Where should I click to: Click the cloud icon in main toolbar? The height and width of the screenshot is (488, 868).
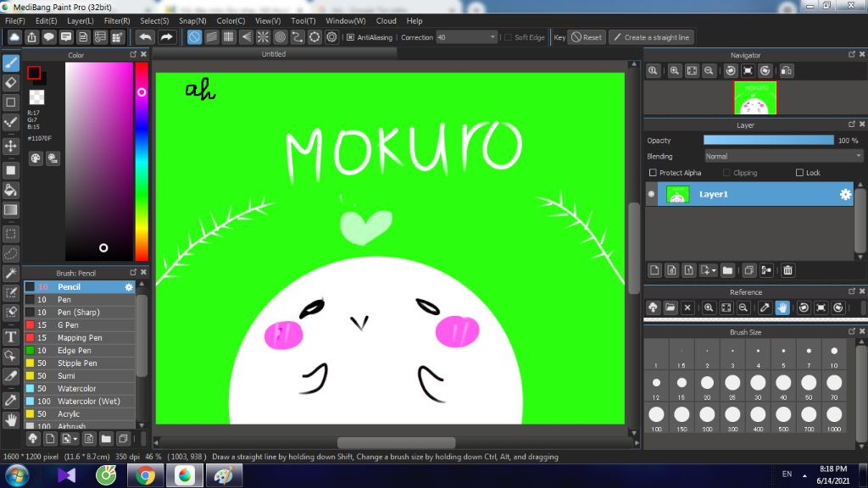pyautogui.click(x=14, y=37)
